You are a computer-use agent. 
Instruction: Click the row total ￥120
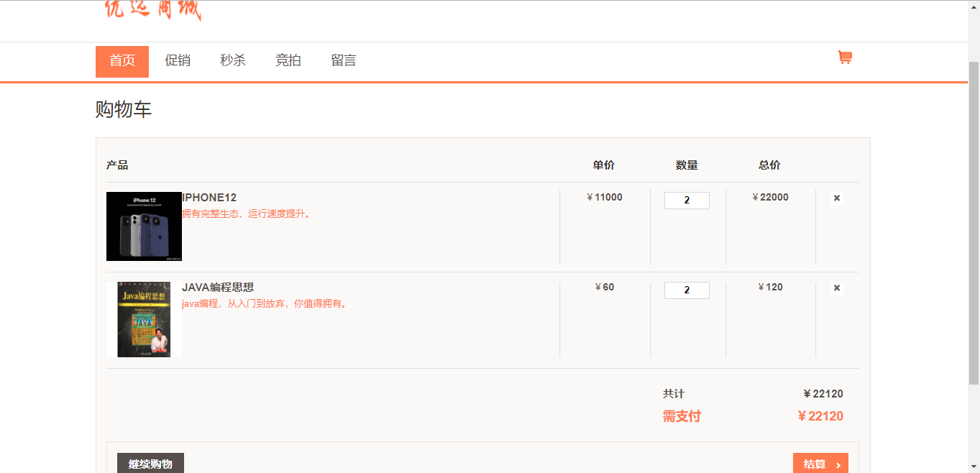770,288
